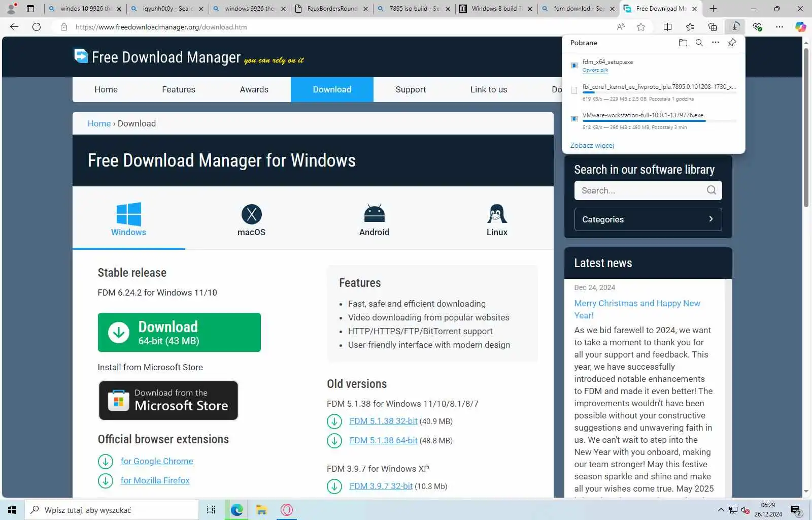Click download arrow icon beside FDM 5.1.38 64-bit
This screenshot has width=812, height=520.
[x=334, y=441]
